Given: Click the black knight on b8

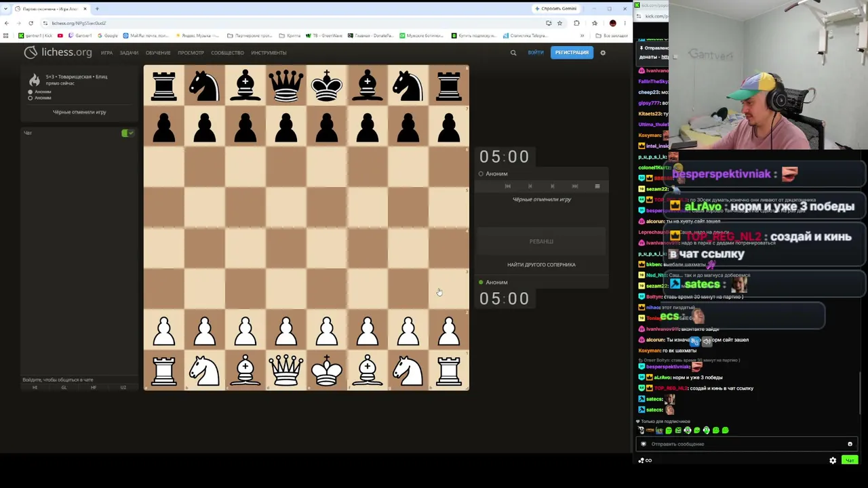Looking at the screenshot, I should point(204,85).
